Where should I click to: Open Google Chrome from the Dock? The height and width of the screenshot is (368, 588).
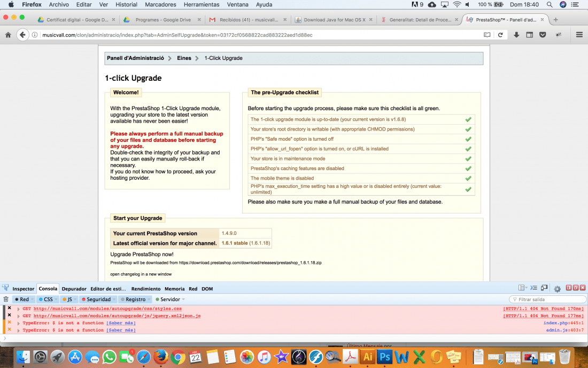point(178,357)
